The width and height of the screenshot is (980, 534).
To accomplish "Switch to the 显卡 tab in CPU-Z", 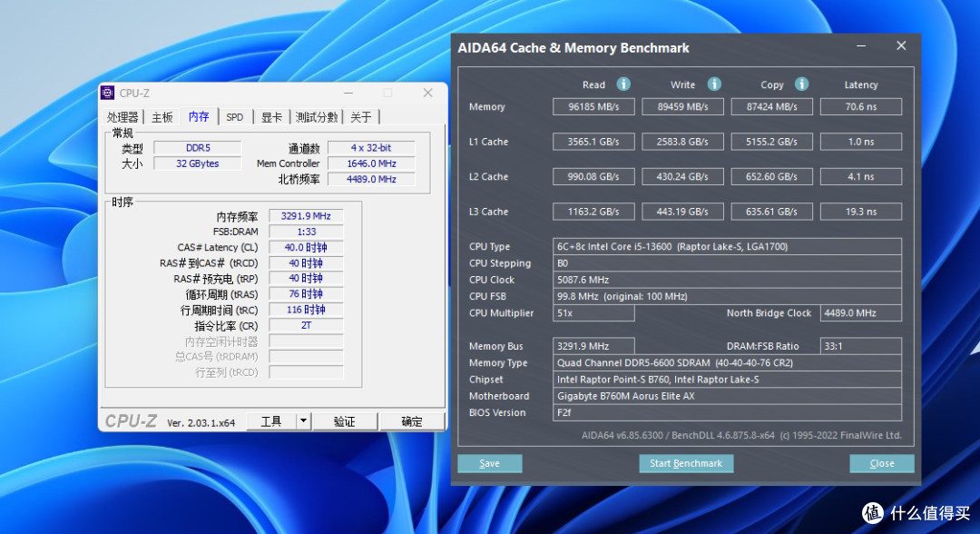I will point(272,117).
